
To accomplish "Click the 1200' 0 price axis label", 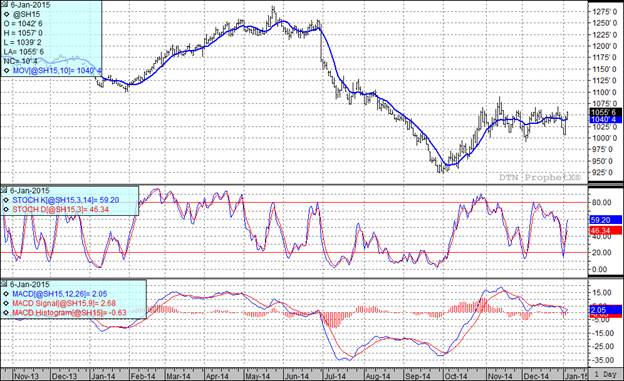I will tap(604, 46).
